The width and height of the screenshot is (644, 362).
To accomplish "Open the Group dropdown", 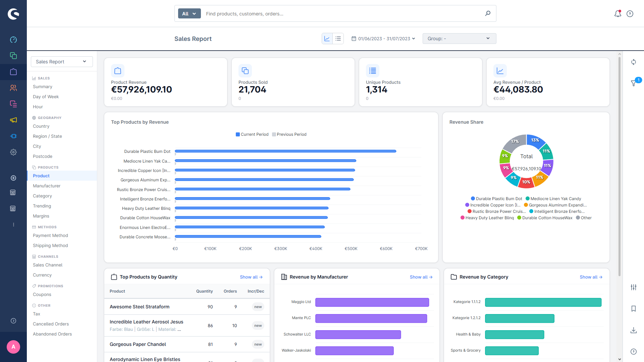I will (x=459, y=39).
